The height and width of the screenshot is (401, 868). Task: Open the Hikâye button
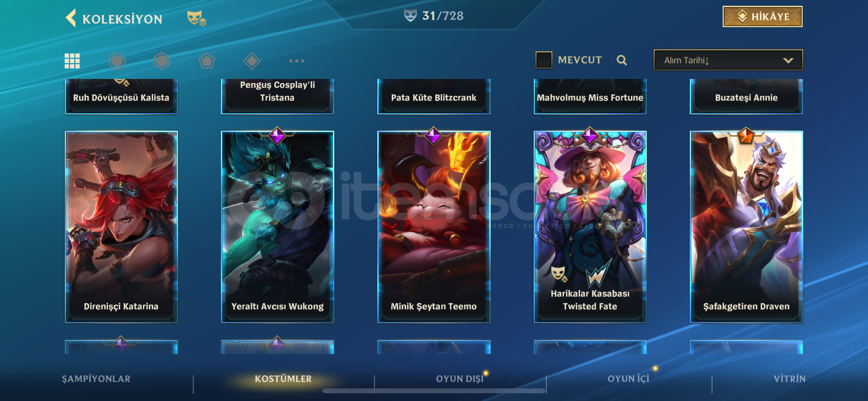point(762,16)
